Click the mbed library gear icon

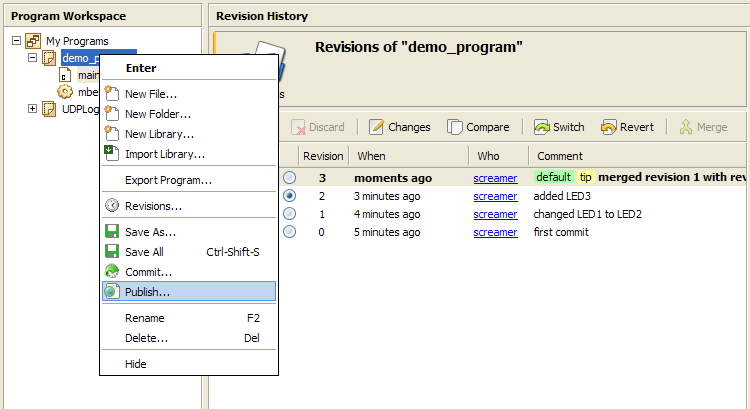(x=65, y=92)
